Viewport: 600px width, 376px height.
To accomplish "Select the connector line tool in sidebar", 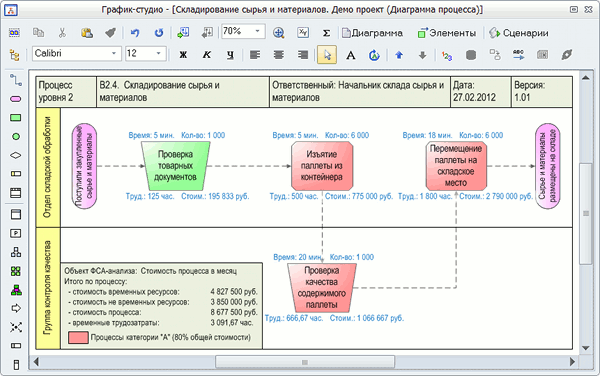I will pos(16,80).
